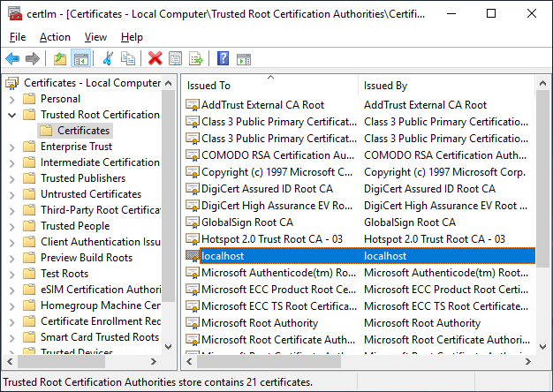Screen dimensions: 553x392
Task: Click the blue Help question mark icon
Action: coord(223,58)
